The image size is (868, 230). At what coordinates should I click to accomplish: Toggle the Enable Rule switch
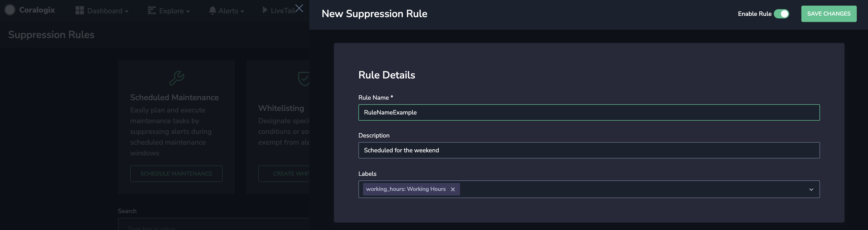pos(781,14)
